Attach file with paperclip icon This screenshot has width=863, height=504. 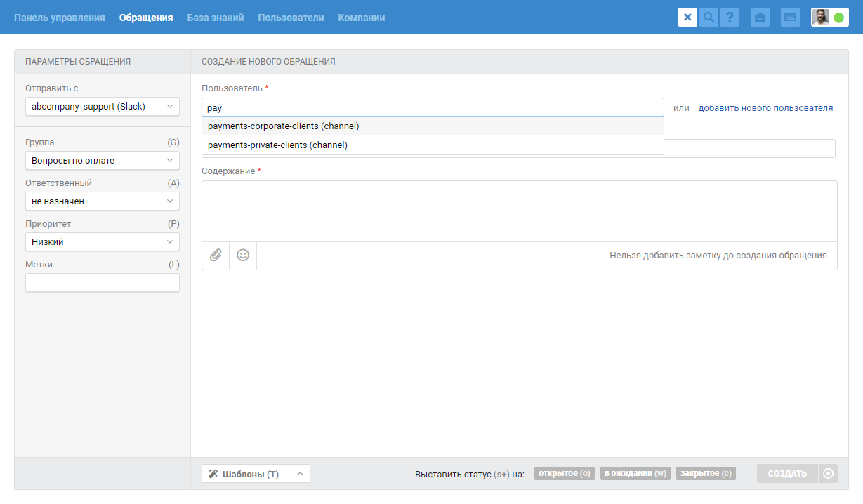[216, 255]
